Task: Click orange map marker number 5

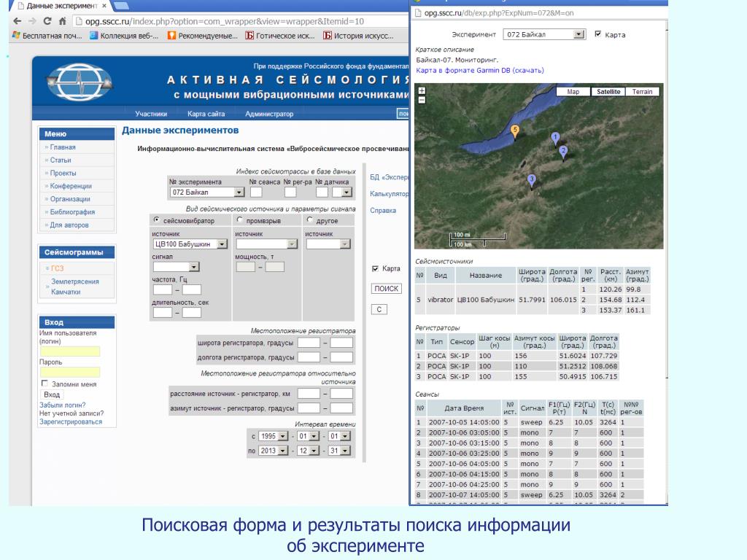Action: point(515,131)
